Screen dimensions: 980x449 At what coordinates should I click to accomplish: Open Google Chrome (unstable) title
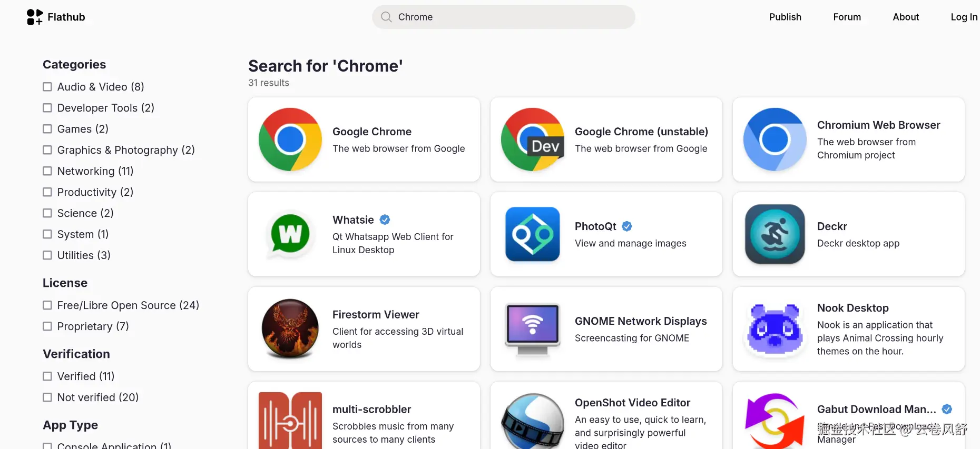click(641, 132)
